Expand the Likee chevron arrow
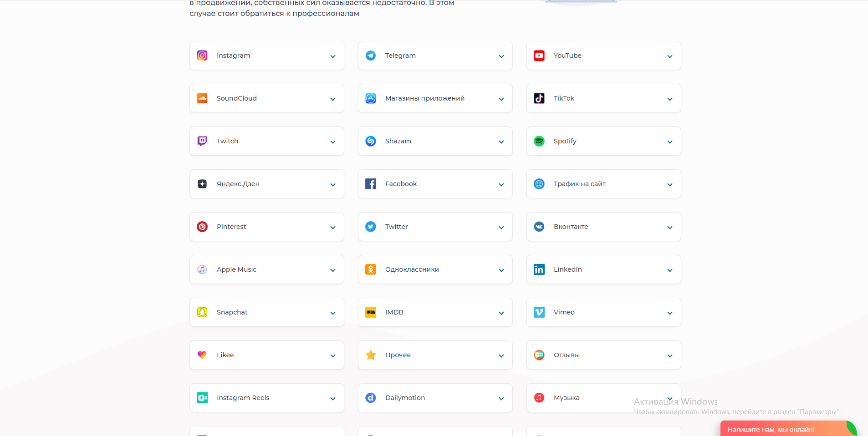This screenshot has width=868, height=436. coord(333,356)
